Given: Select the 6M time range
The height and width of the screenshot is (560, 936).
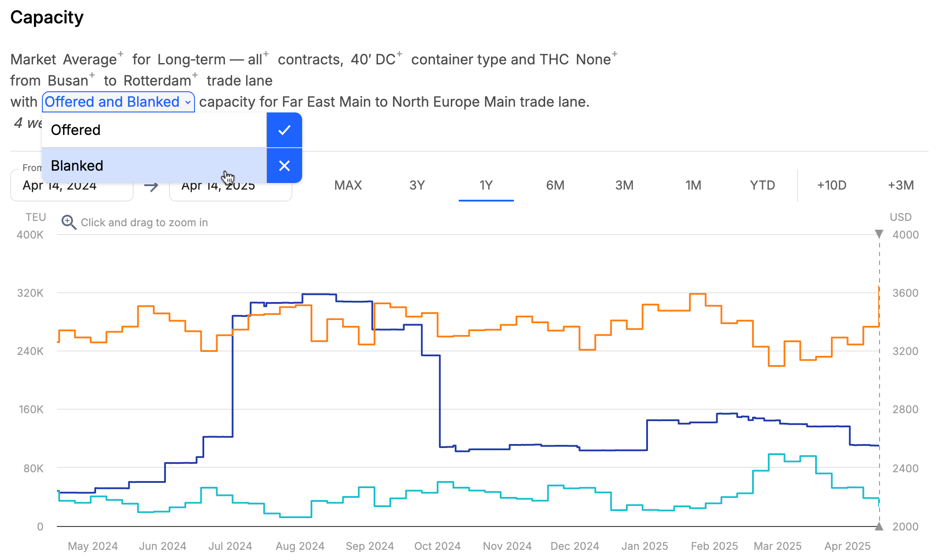Looking at the screenshot, I should [555, 185].
